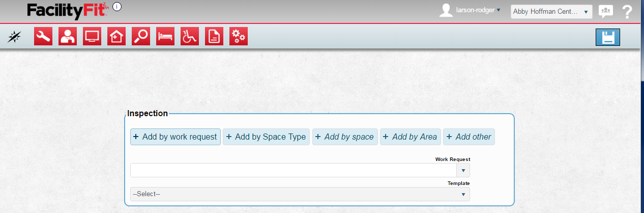Click the red wrench icon
This screenshot has width=644, height=213.
click(x=43, y=36)
